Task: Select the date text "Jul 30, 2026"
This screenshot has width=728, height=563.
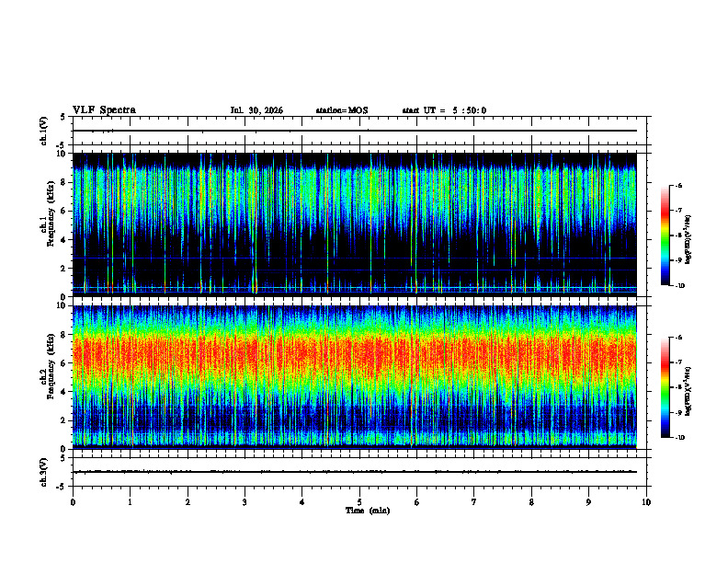Action: (256, 110)
